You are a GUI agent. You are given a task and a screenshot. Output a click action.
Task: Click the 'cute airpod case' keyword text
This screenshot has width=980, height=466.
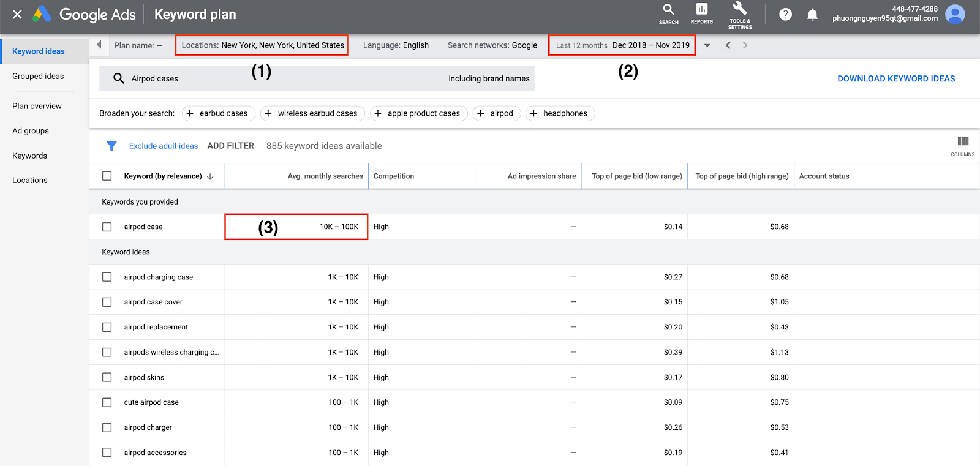click(151, 403)
